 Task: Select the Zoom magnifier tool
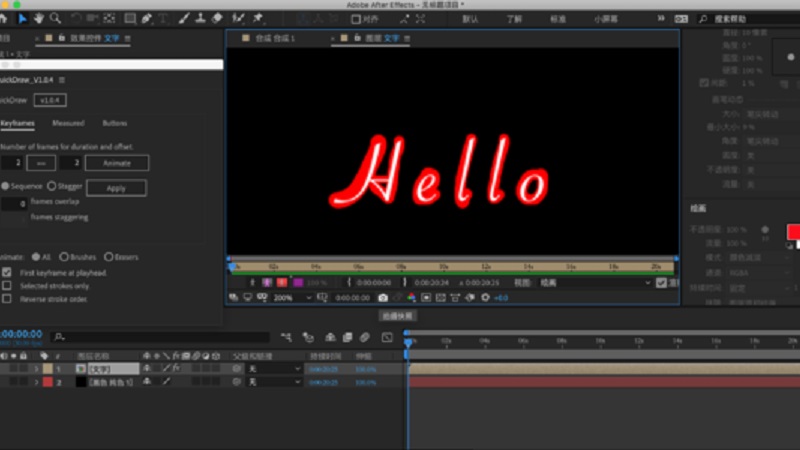55,18
